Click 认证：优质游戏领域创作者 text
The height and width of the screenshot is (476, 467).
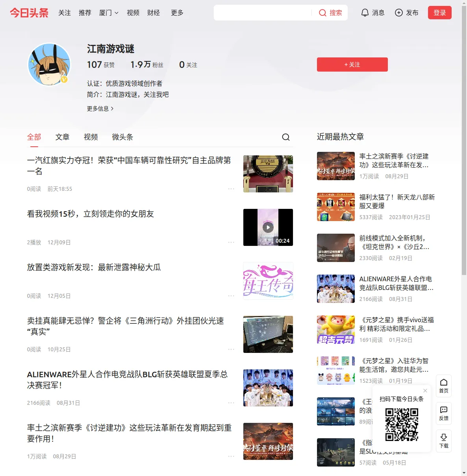coord(124,83)
